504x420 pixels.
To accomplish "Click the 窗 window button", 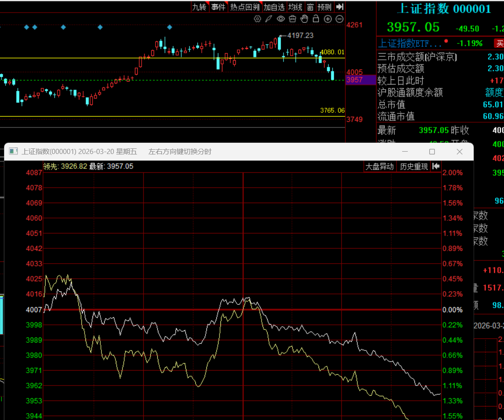I will tap(310, 7).
